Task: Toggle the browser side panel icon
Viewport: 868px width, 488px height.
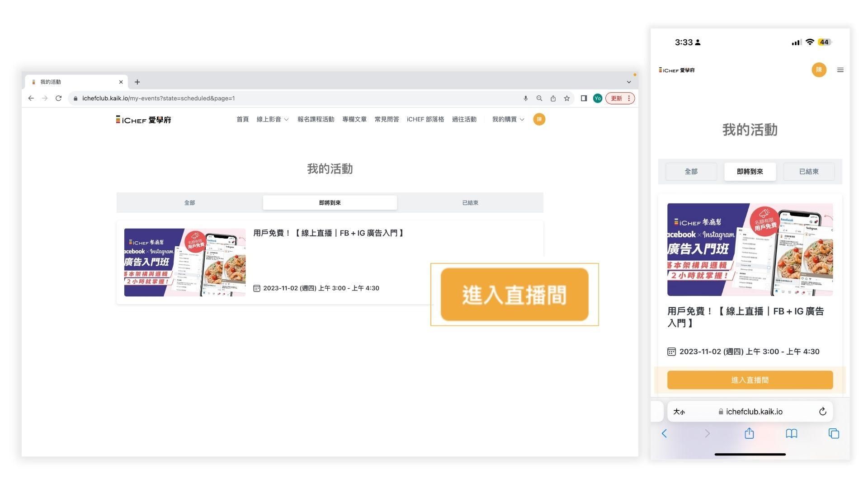Action: [x=584, y=98]
